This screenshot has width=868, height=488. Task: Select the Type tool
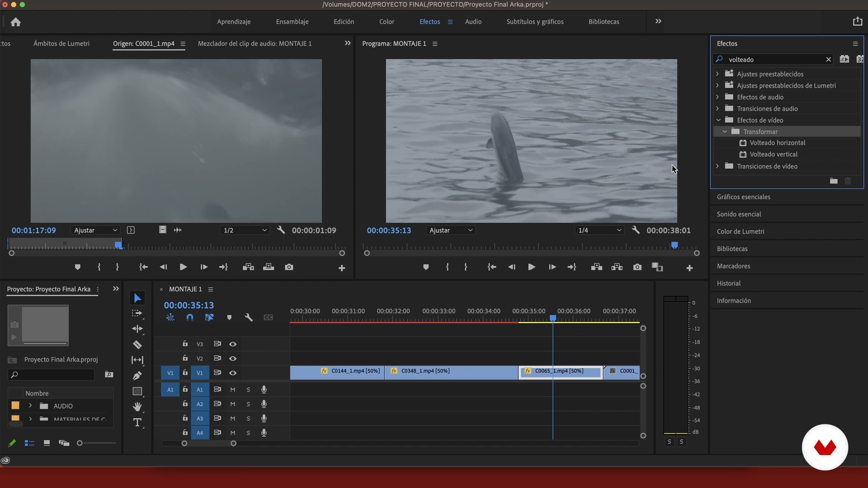(137, 422)
